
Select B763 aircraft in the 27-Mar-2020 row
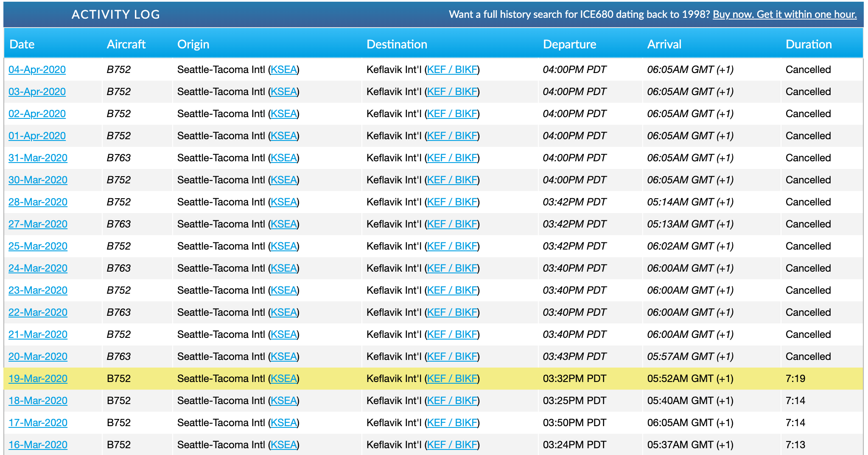(x=119, y=224)
